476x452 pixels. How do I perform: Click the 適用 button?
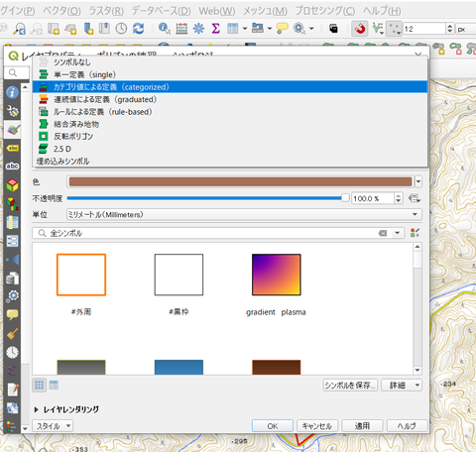coord(362,426)
